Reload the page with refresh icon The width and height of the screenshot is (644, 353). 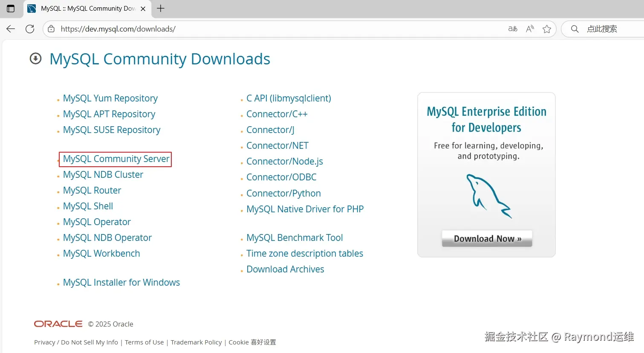click(x=30, y=29)
